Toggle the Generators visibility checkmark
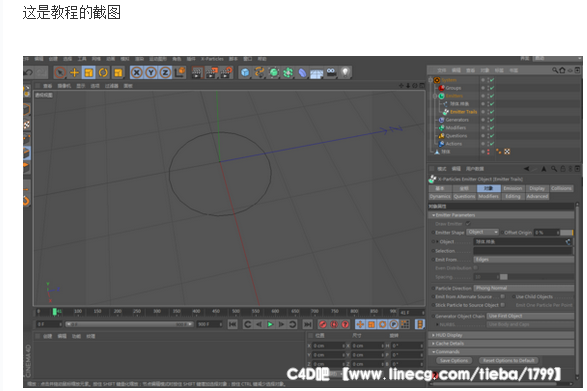587x391 pixels. point(492,120)
